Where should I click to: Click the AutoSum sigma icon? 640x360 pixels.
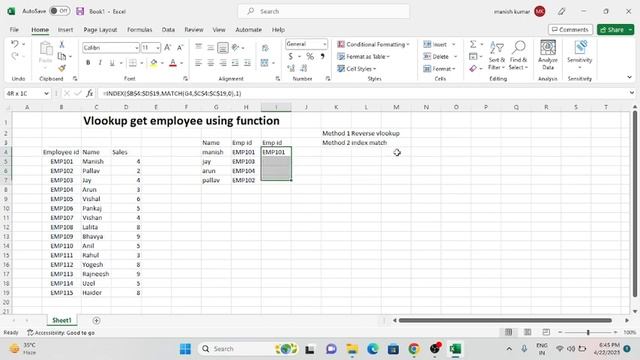pos(473,44)
